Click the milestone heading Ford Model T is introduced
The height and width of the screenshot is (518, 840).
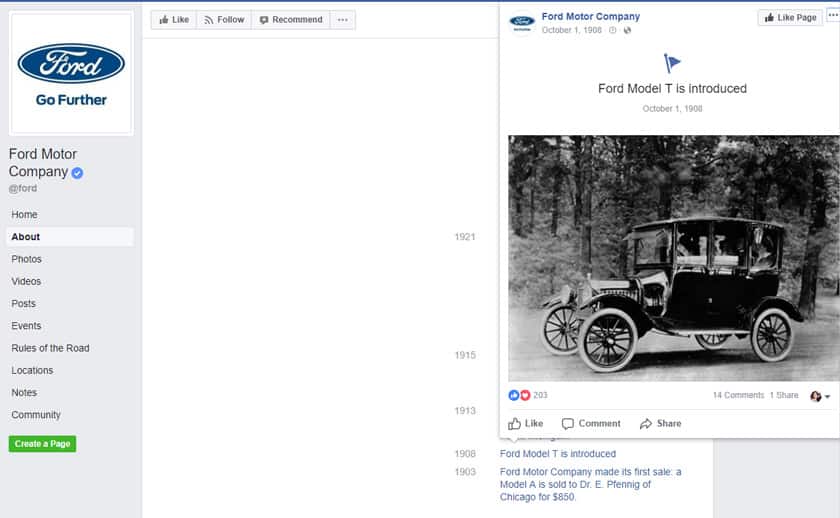coord(672,88)
